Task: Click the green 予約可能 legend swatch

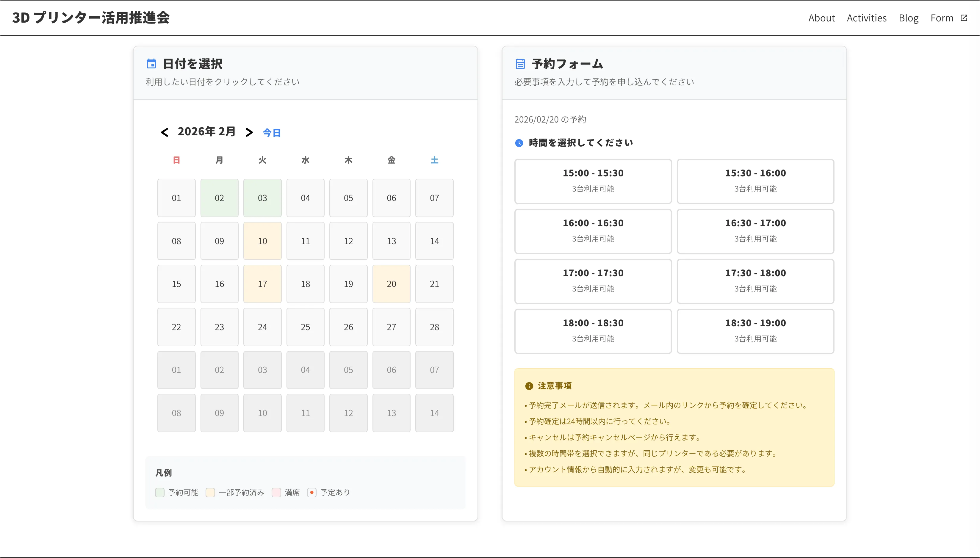Action: (x=160, y=493)
